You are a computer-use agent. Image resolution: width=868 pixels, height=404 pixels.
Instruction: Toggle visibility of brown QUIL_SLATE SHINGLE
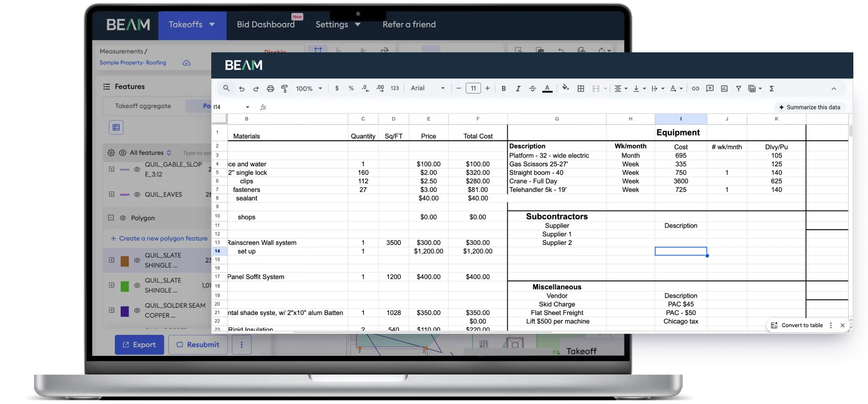coord(137,260)
